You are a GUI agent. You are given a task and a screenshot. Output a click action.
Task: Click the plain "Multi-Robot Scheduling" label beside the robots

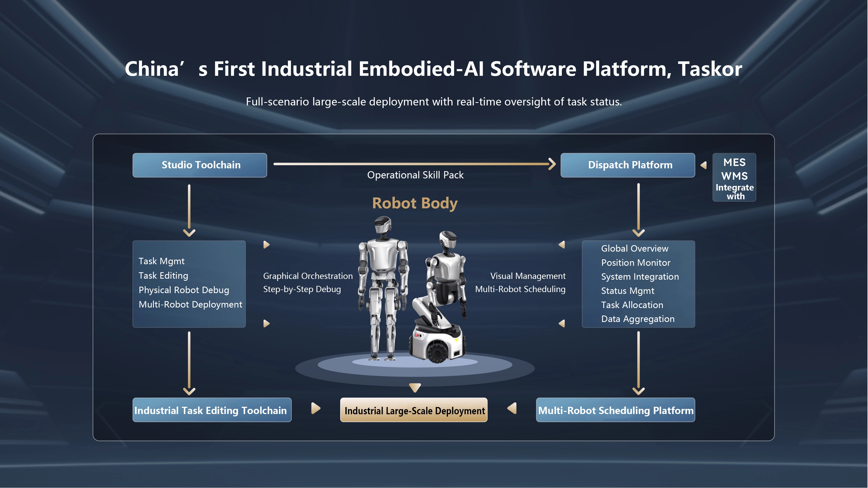click(x=520, y=289)
